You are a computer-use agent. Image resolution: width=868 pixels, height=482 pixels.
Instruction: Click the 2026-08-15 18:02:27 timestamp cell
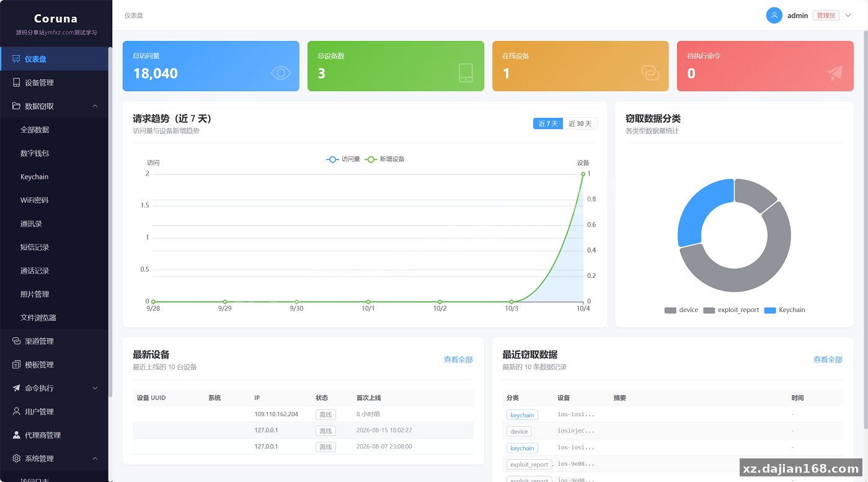tap(384, 431)
